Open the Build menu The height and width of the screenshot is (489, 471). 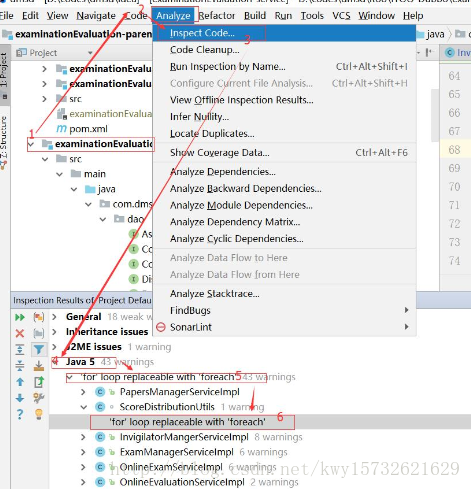pos(255,16)
